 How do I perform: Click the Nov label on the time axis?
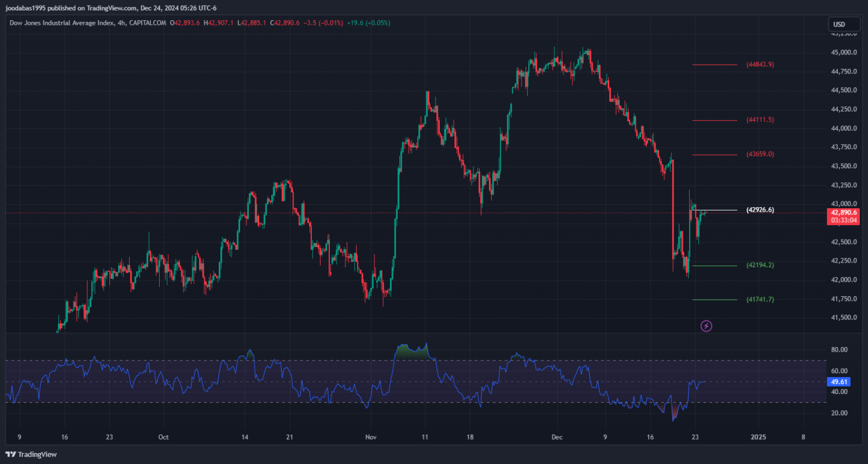[x=371, y=437]
